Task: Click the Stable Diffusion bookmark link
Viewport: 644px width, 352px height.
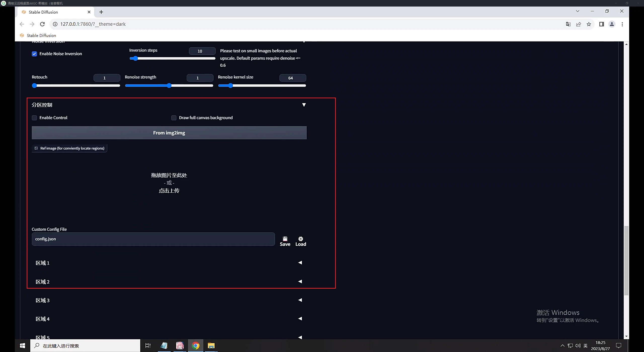Action: point(41,35)
